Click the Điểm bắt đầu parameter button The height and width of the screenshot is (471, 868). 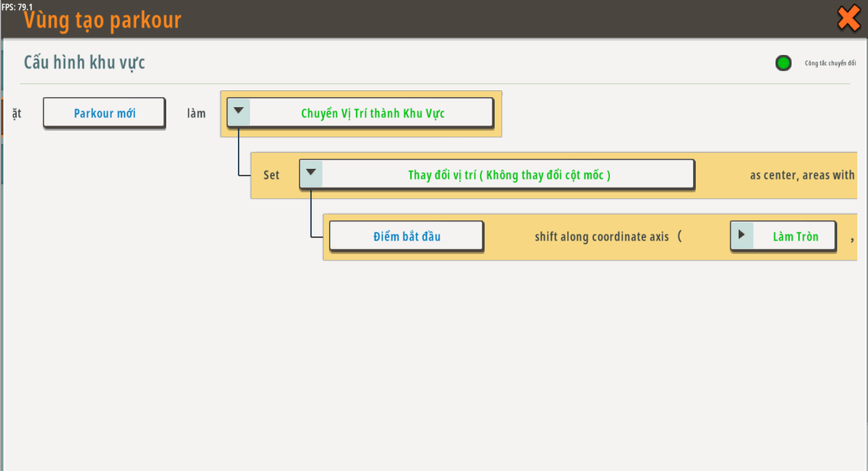(406, 236)
